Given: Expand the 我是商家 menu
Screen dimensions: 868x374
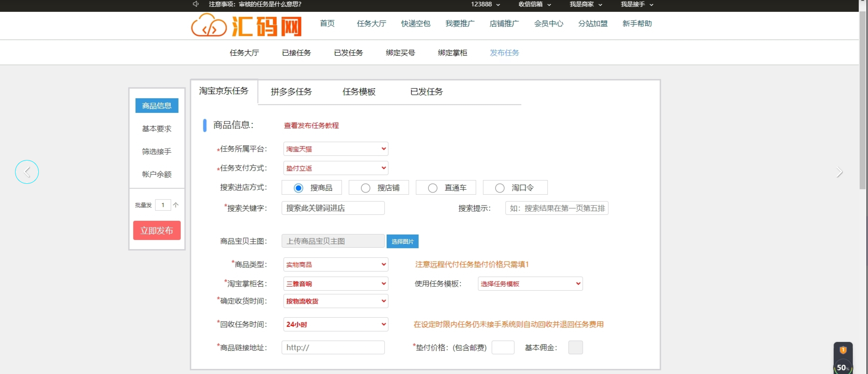Looking at the screenshot, I should tap(586, 4).
